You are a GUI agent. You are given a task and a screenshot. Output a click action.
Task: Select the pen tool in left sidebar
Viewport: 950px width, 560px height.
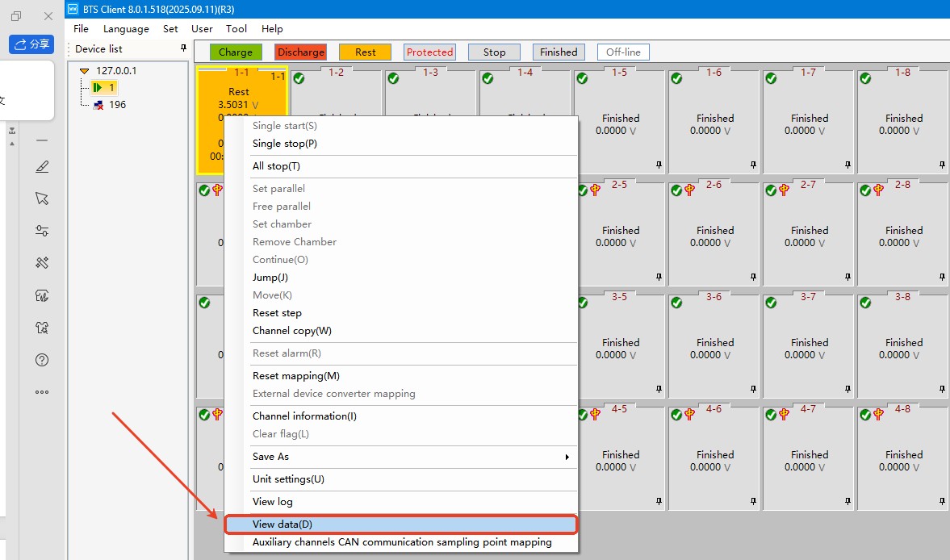coord(43,167)
